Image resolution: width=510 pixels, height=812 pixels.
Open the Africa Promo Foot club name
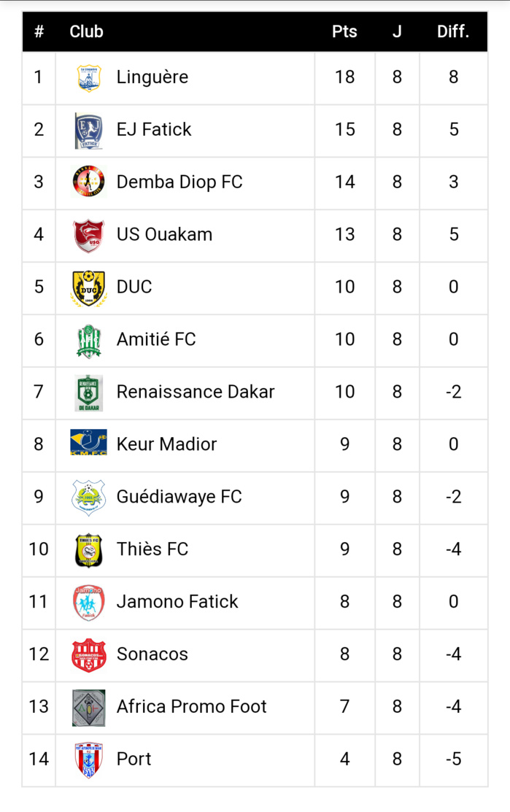[x=191, y=706]
